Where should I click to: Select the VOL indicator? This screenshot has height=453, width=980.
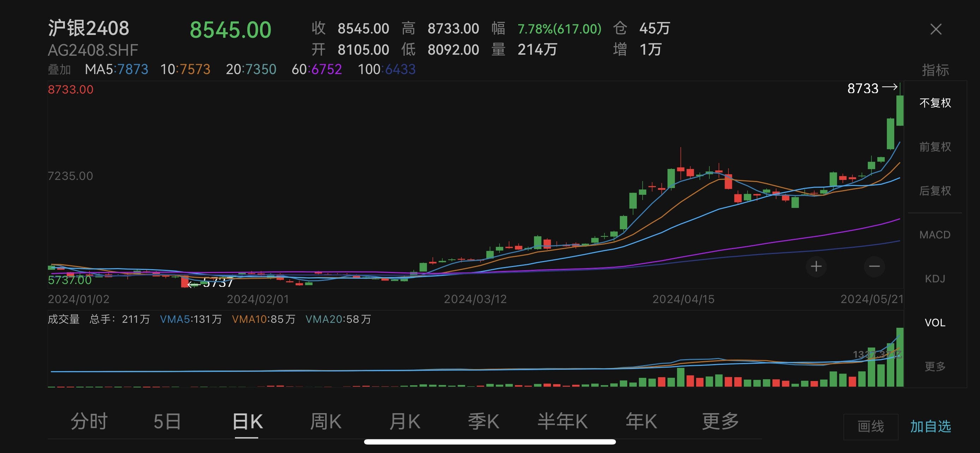(x=935, y=322)
